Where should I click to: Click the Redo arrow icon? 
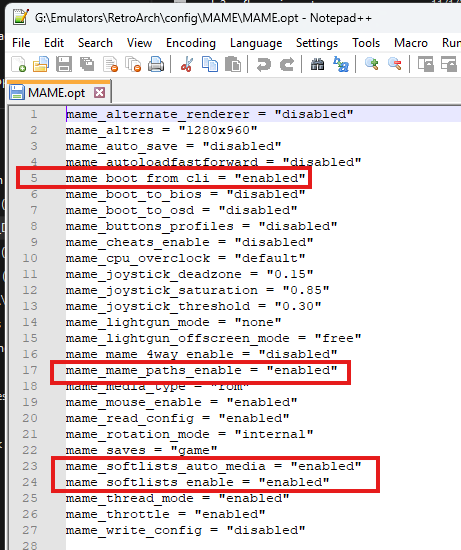pyautogui.click(x=287, y=65)
